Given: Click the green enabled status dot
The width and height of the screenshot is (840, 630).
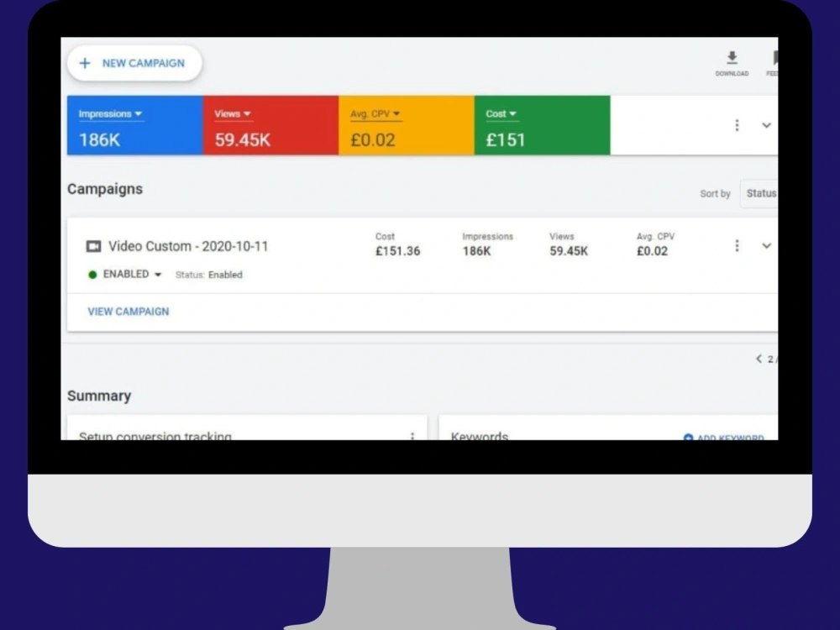Looking at the screenshot, I should pyautogui.click(x=92, y=275).
